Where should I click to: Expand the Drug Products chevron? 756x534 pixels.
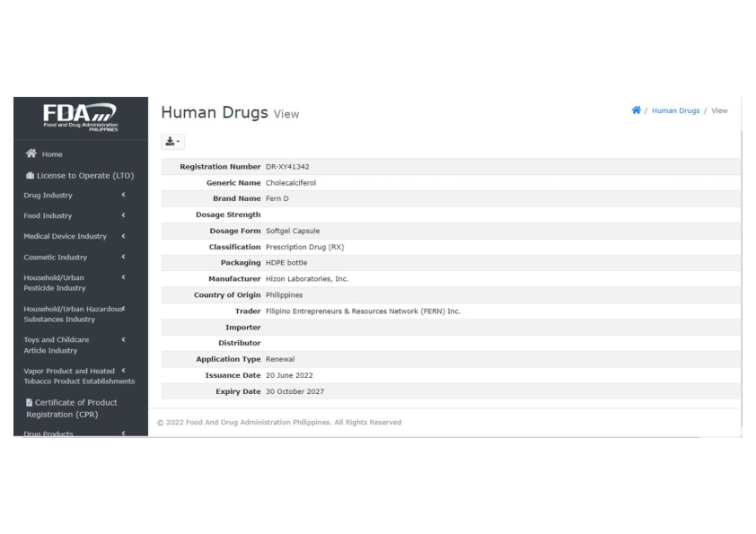point(123,433)
